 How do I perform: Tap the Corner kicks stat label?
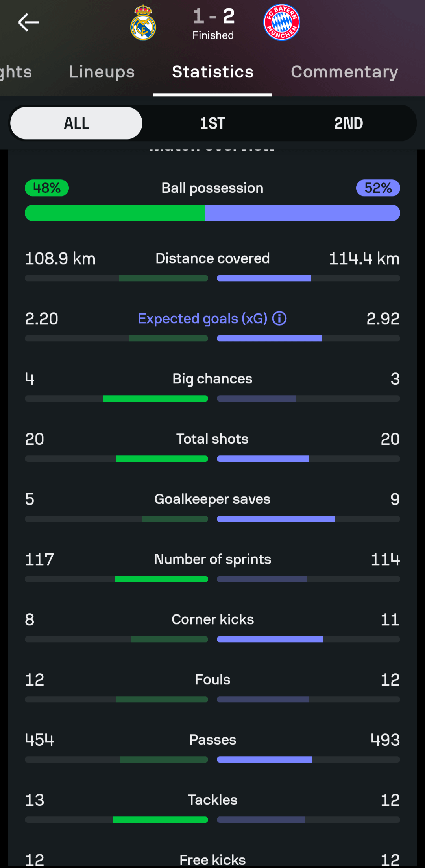213,619
